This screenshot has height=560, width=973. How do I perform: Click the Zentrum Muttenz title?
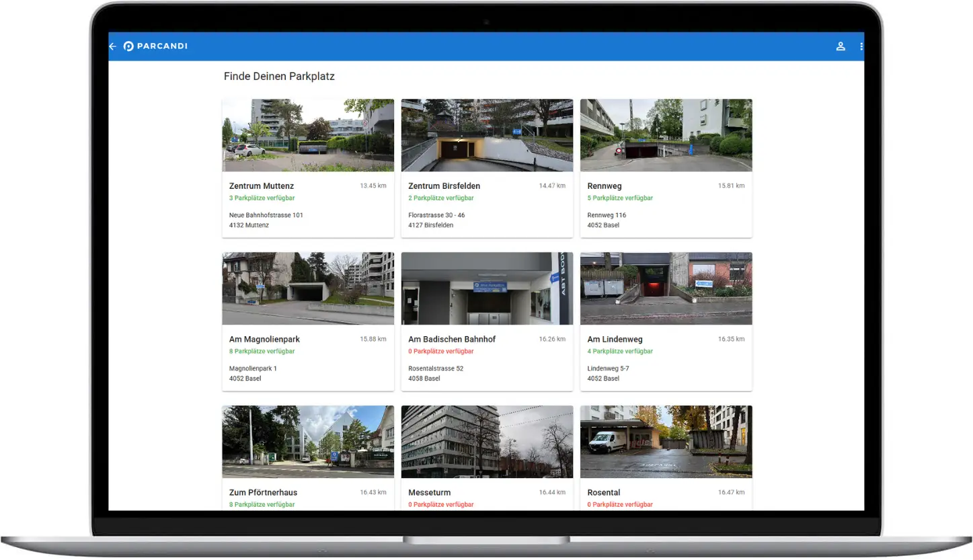262,186
